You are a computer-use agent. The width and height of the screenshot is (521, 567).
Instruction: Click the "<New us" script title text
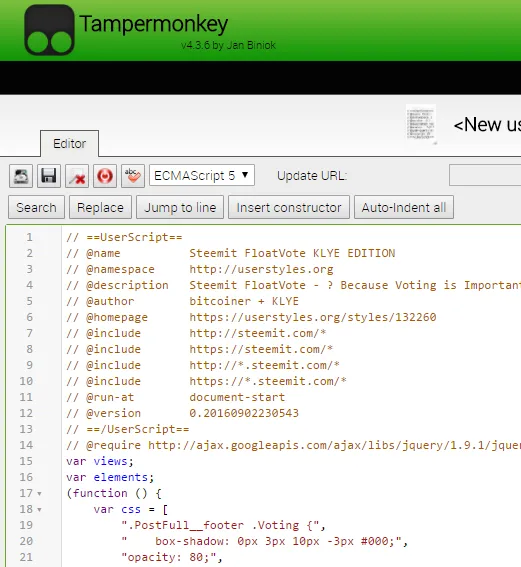click(x=487, y=125)
